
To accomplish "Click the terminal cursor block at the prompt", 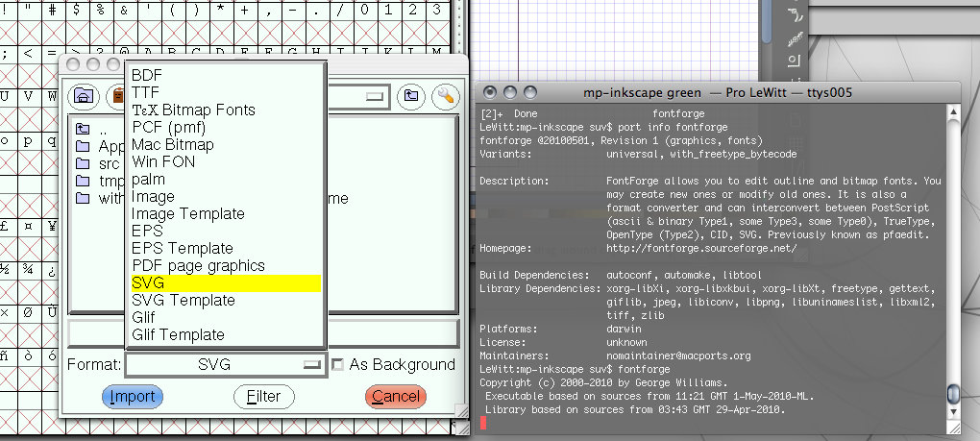I will coord(483,424).
